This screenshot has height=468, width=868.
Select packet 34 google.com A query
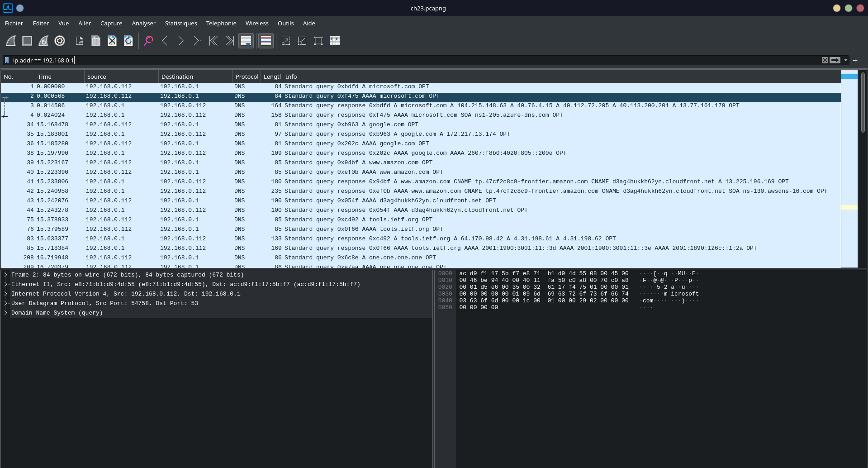click(x=421, y=124)
